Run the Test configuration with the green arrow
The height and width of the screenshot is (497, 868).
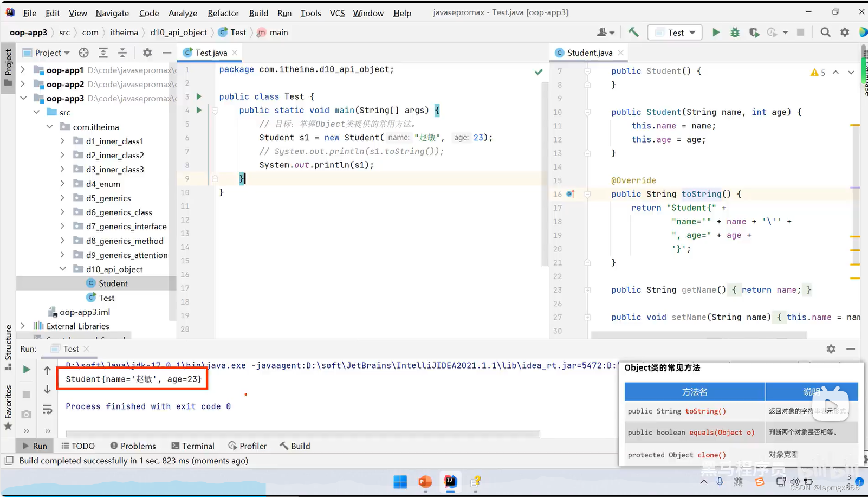(716, 32)
